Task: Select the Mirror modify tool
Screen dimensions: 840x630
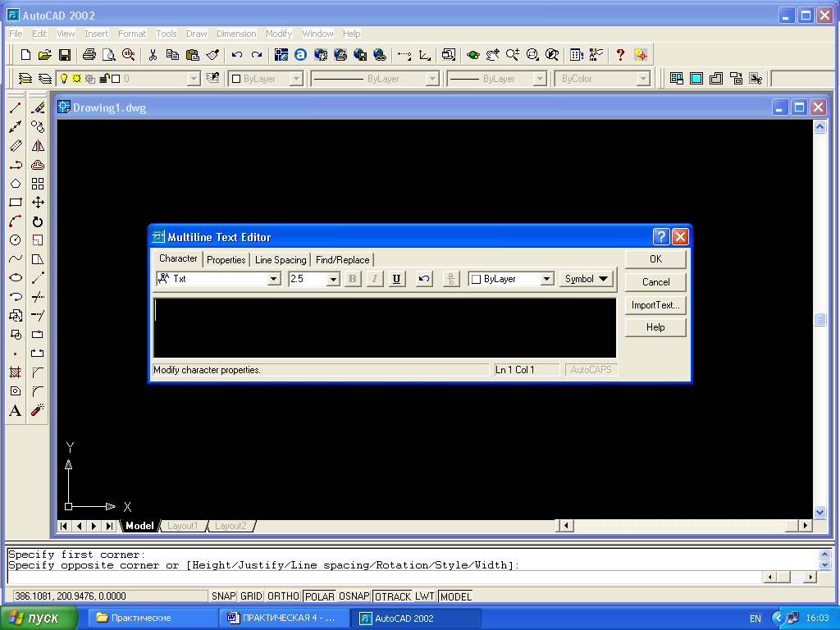Action: (38, 146)
